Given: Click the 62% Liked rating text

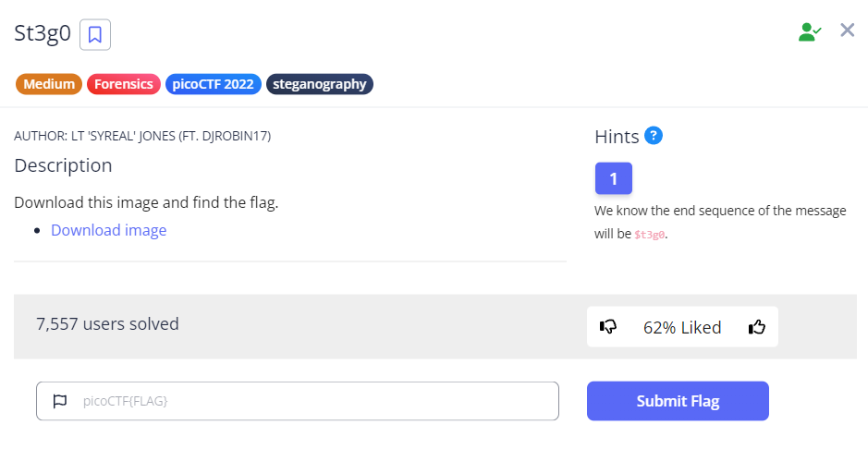Looking at the screenshot, I should pos(682,327).
